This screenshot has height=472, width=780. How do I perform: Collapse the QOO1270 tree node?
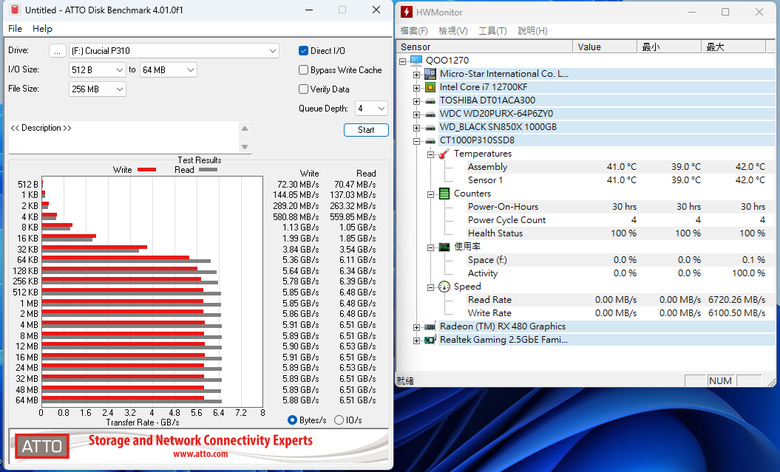(402, 61)
